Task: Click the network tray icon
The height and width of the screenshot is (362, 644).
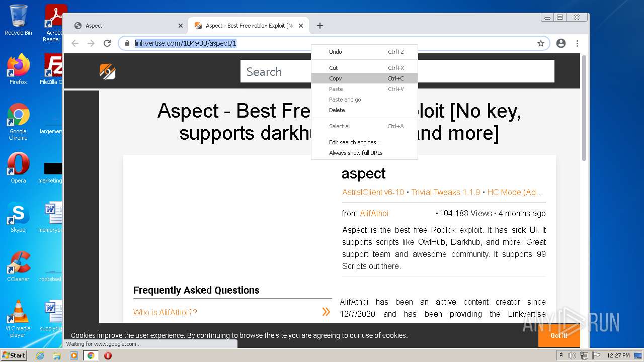Action: [584, 355]
